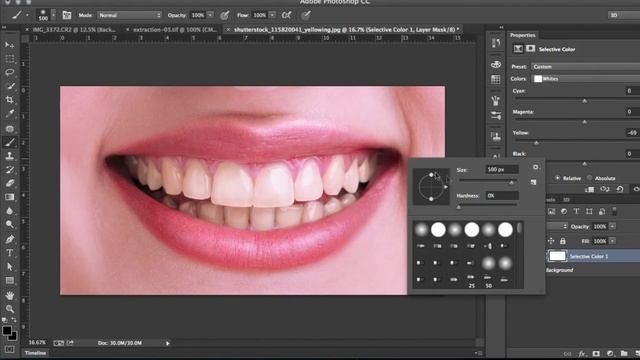Select the Rectangle shape tool
This screenshot has width=640, height=360.
10,281
